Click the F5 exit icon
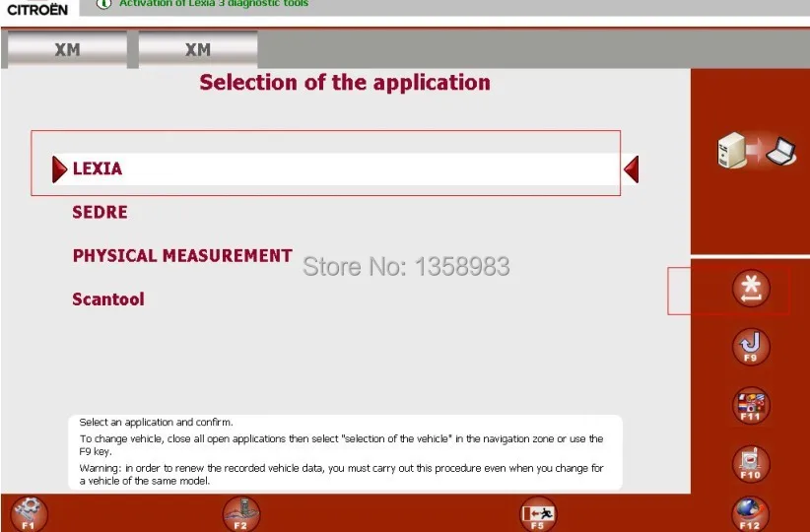This screenshot has height=532, width=810. pos(538,514)
